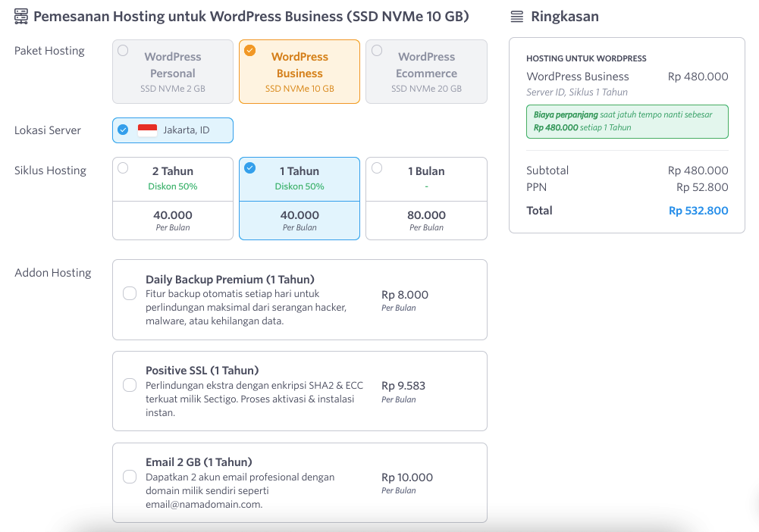Enable Email 2 GB addon checkbox
The width and height of the screenshot is (759, 532).
[x=130, y=477]
